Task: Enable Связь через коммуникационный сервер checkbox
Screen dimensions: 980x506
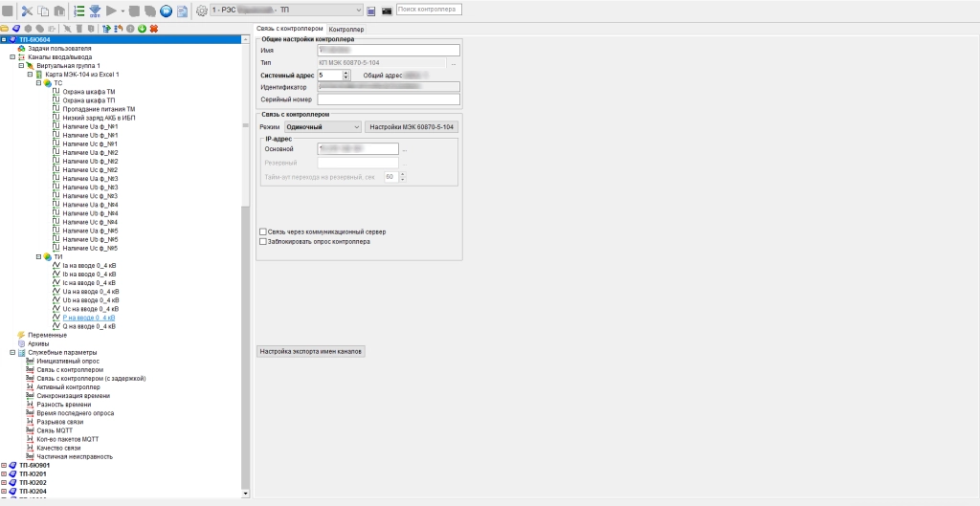Action: (x=263, y=231)
